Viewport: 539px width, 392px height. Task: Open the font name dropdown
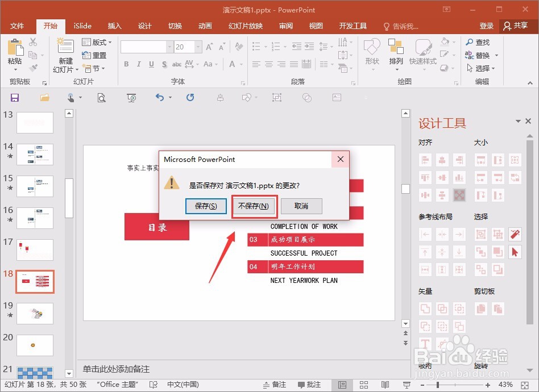click(169, 47)
